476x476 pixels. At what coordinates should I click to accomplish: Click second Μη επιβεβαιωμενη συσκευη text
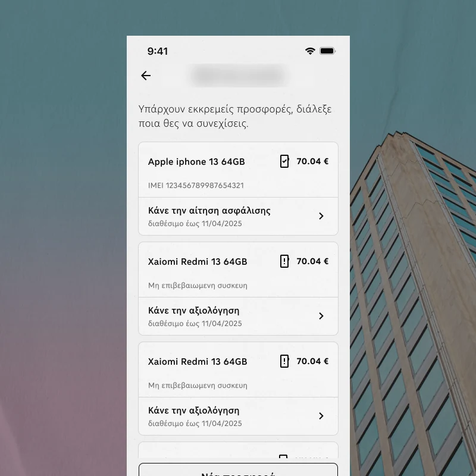point(198,386)
